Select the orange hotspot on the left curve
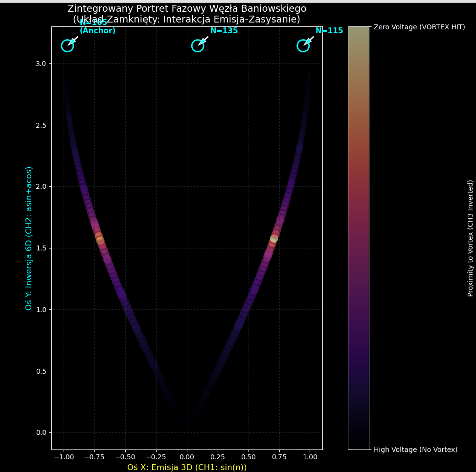The image size is (476, 472). [100, 240]
